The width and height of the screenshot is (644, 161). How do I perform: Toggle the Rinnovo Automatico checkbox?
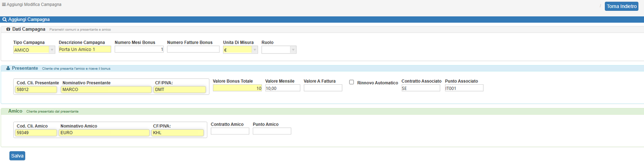351,82
